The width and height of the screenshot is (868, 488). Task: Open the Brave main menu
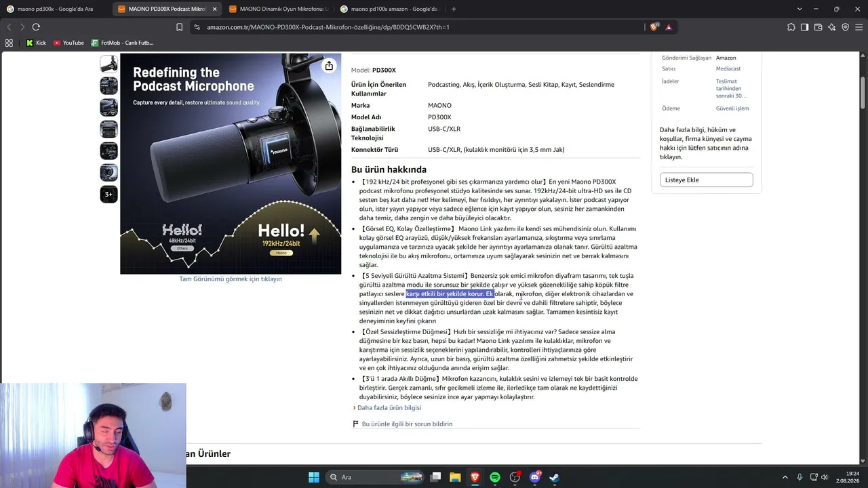[x=859, y=27]
